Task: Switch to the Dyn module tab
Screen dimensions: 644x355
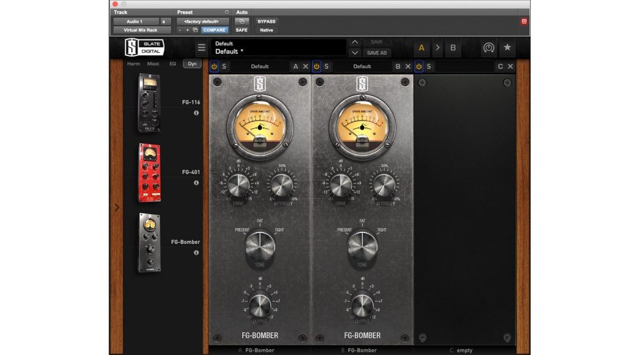Action: point(192,63)
